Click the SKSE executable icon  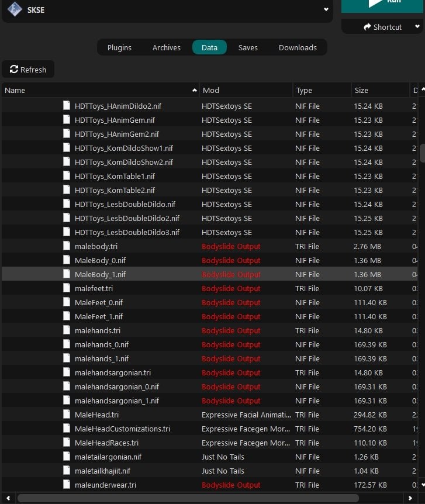click(15, 9)
